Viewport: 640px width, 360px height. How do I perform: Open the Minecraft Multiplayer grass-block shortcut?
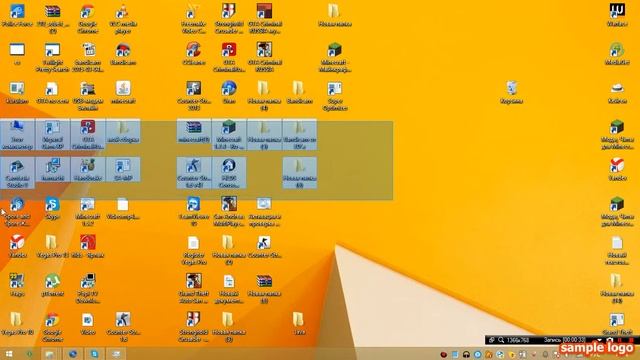[x=335, y=57]
